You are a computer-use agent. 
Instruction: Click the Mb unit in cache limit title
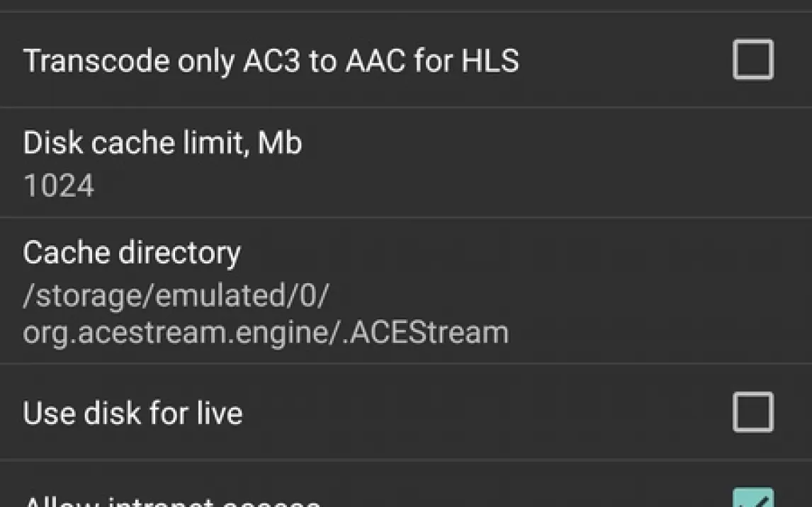click(x=280, y=143)
